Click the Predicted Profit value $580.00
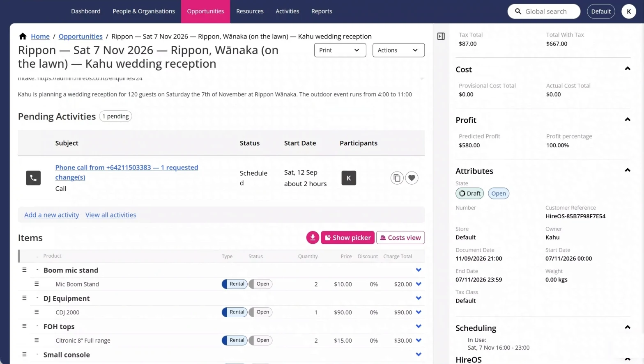This screenshot has height=364, width=644. click(x=469, y=145)
